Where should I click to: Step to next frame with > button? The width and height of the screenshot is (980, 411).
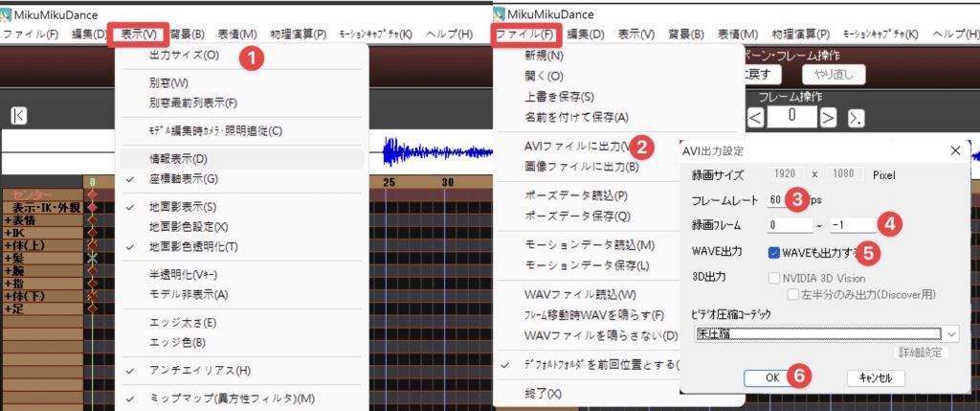point(829,117)
